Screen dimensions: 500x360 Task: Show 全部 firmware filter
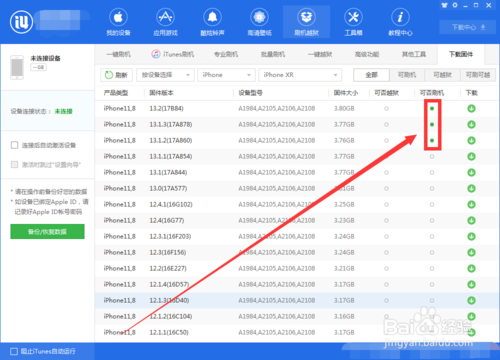(371, 75)
